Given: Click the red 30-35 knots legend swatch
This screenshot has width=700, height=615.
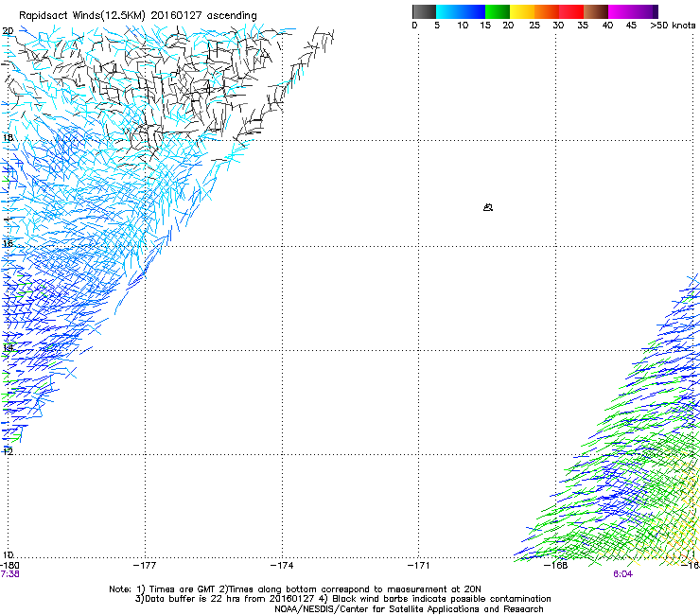Looking at the screenshot, I should (x=571, y=11).
